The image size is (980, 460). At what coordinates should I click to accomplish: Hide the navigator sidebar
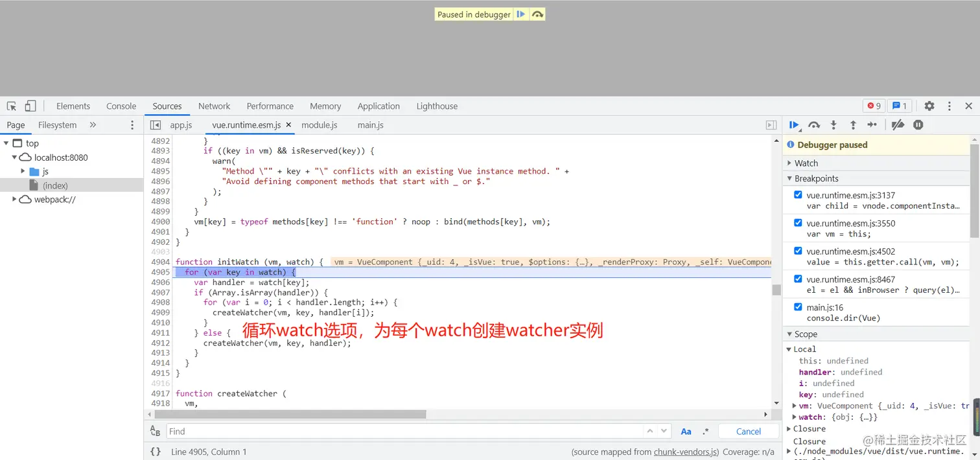[x=156, y=125]
